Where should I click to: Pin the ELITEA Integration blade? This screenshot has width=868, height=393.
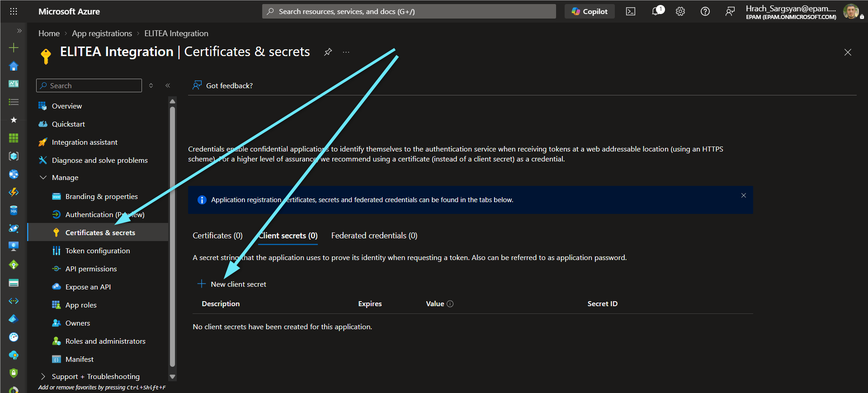point(328,52)
